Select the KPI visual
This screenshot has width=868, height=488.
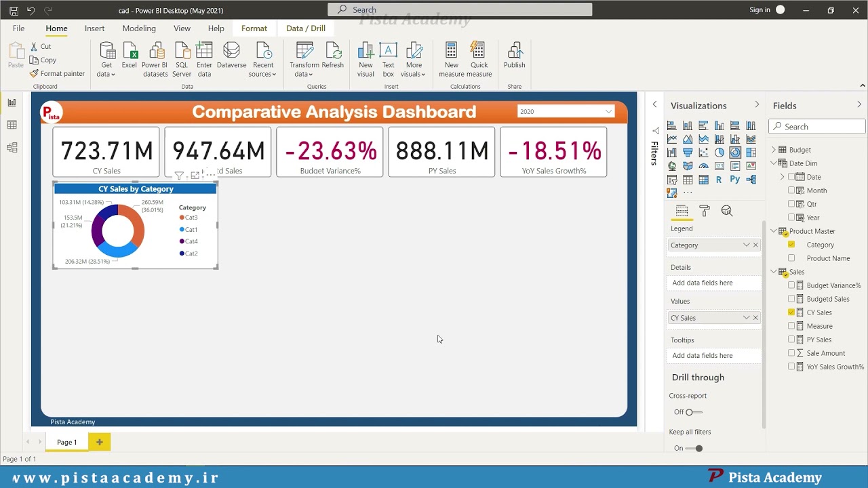pos(751,166)
